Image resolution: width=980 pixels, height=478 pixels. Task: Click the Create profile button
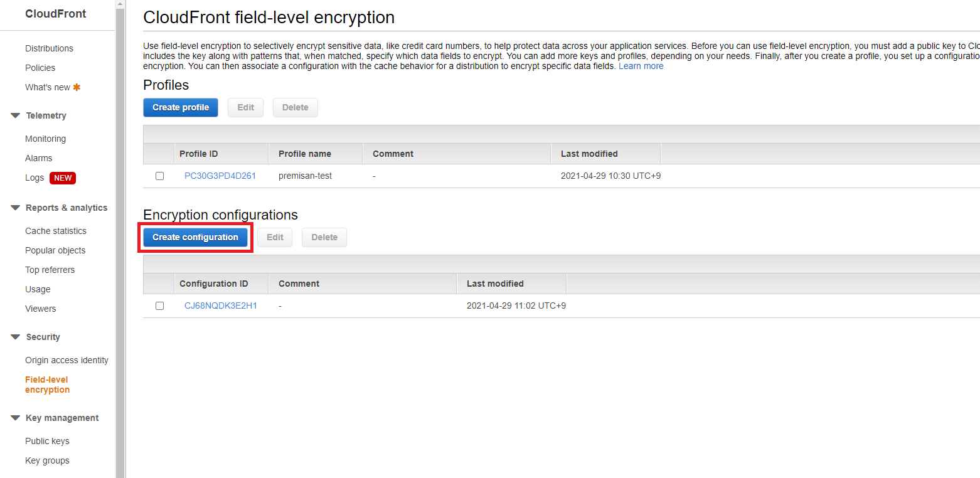[x=181, y=107]
